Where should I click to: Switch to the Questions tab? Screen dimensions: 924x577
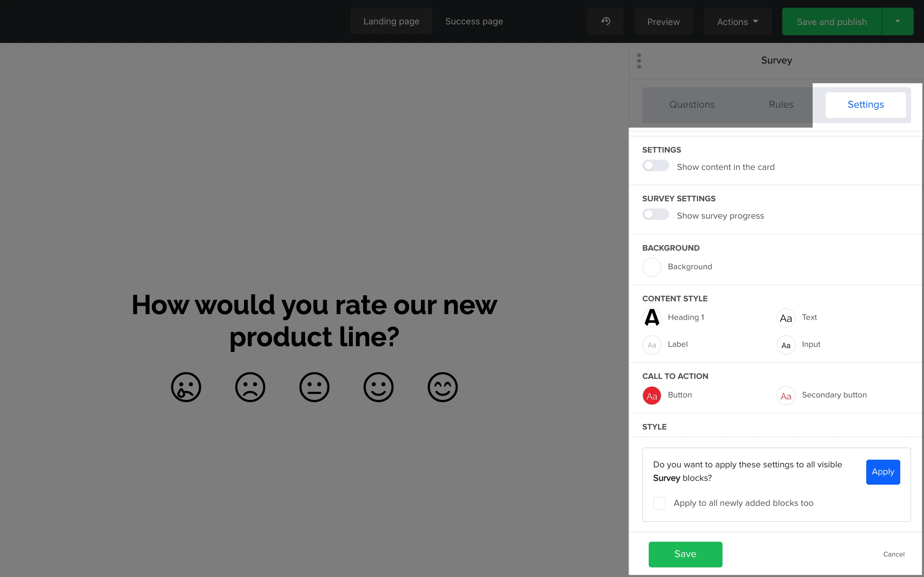pos(692,105)
